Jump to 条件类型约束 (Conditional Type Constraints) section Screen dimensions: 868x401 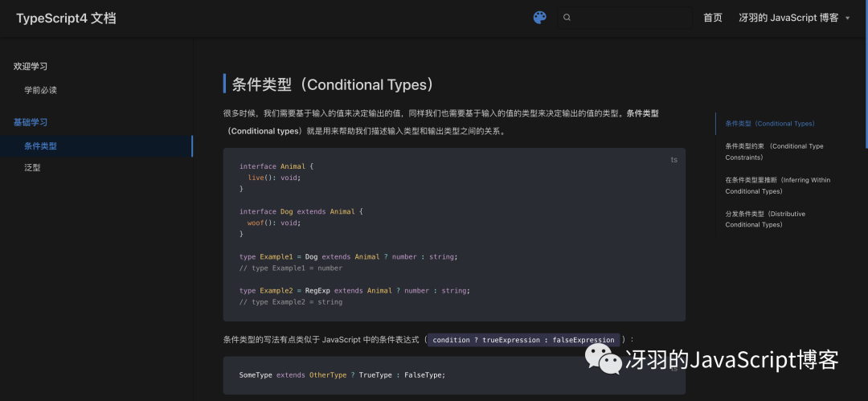[774, 152]
